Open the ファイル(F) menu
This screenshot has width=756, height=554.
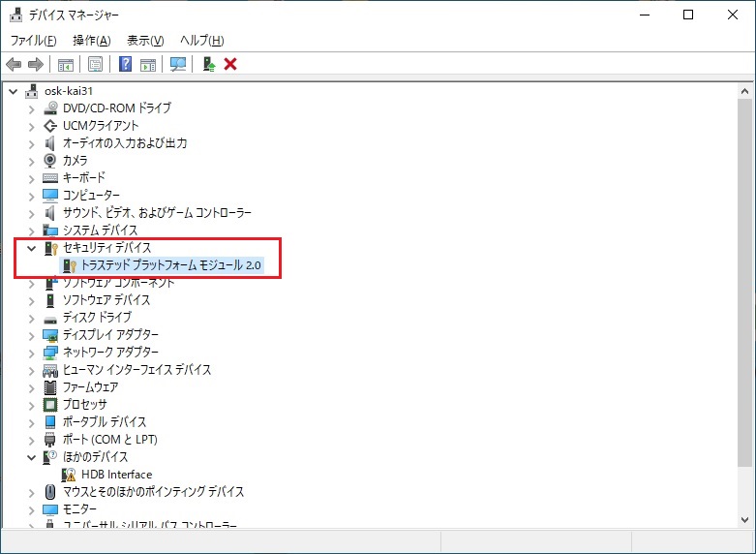point(33,41)
